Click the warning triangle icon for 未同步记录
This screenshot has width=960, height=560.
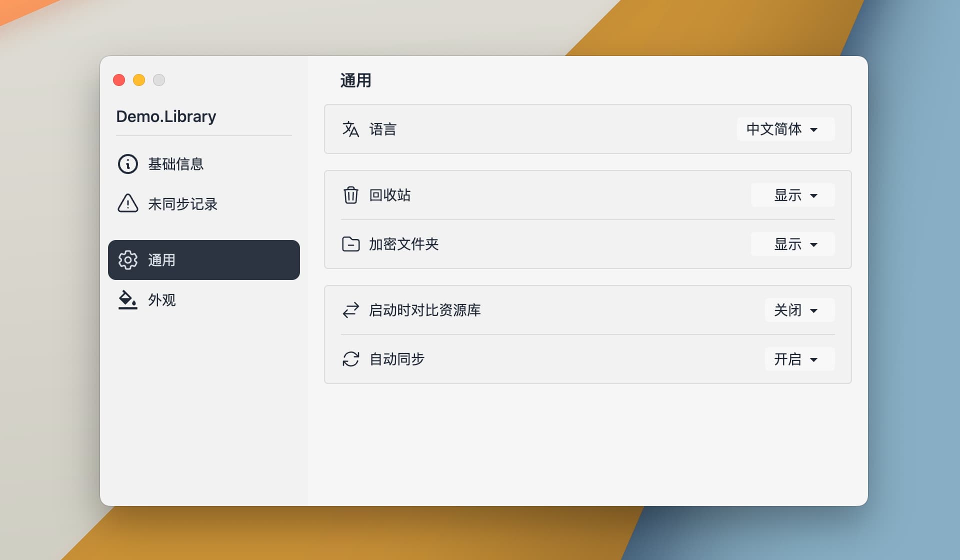128,203
